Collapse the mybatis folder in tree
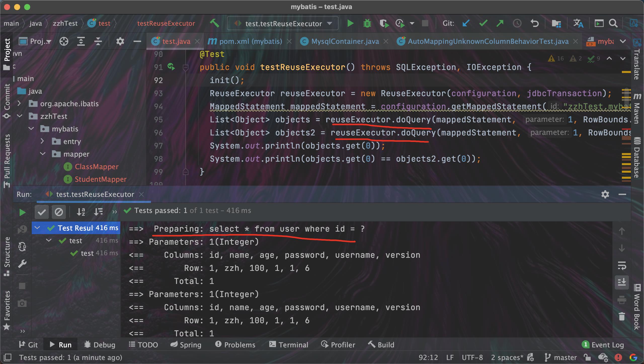The image size is (644, 364). [31, 129]
